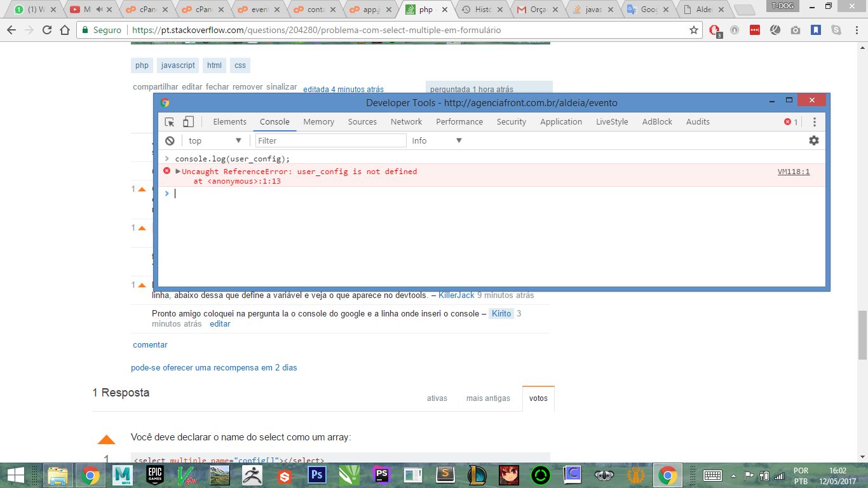This screenshot has width=868, height=488.
Task: Bookmark this page with the star icon
Action: coord(694,30)
